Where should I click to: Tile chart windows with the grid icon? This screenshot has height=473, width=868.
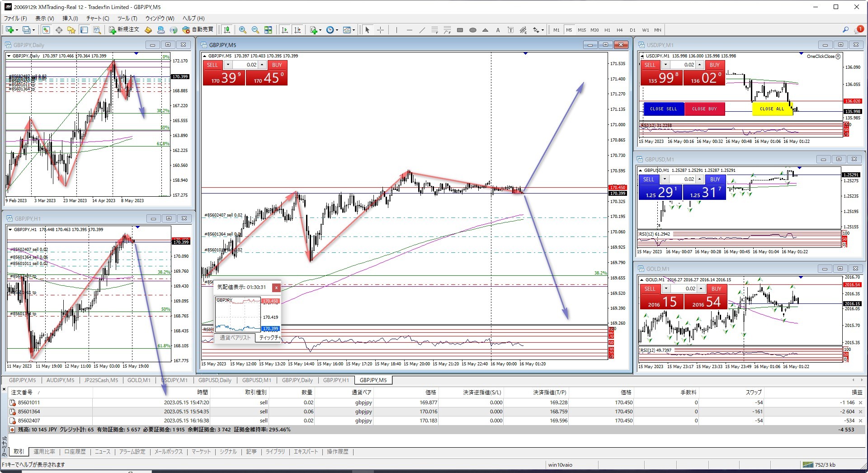(268, 30)
